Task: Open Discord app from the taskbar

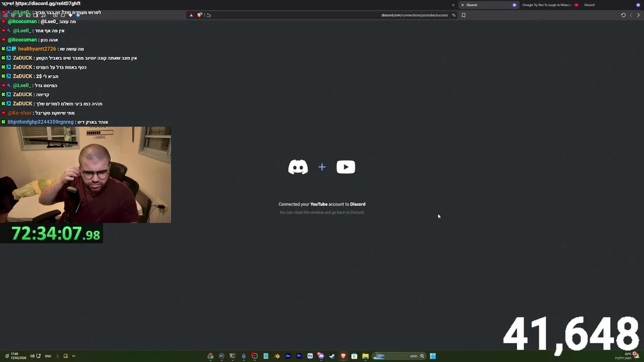Action: pos(321,356)
